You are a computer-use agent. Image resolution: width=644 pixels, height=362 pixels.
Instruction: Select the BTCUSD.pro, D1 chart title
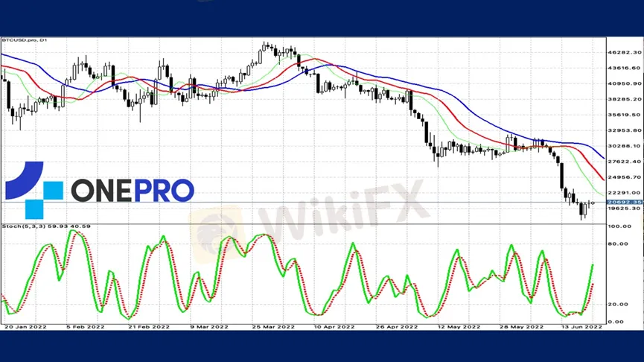23,39
